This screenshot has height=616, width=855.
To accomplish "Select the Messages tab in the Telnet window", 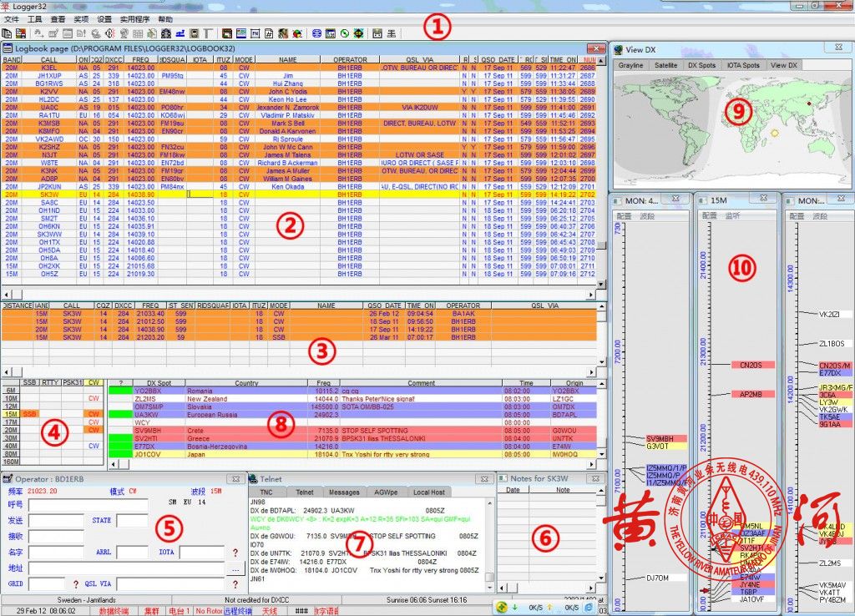I will pyautogui.click(x=343, y=492).
